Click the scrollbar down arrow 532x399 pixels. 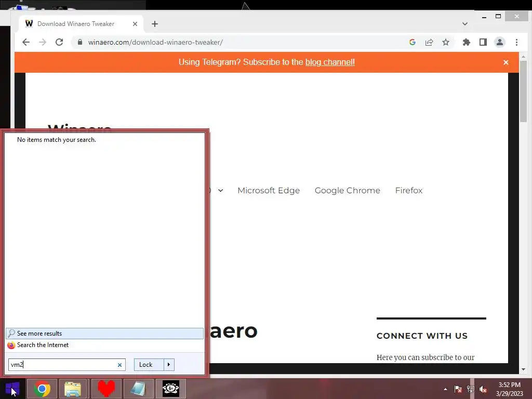point(523,369)
